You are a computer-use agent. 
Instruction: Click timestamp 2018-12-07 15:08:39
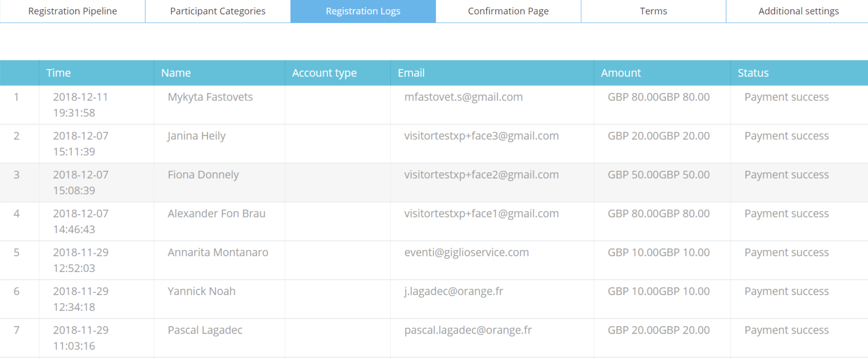point(81,182)
